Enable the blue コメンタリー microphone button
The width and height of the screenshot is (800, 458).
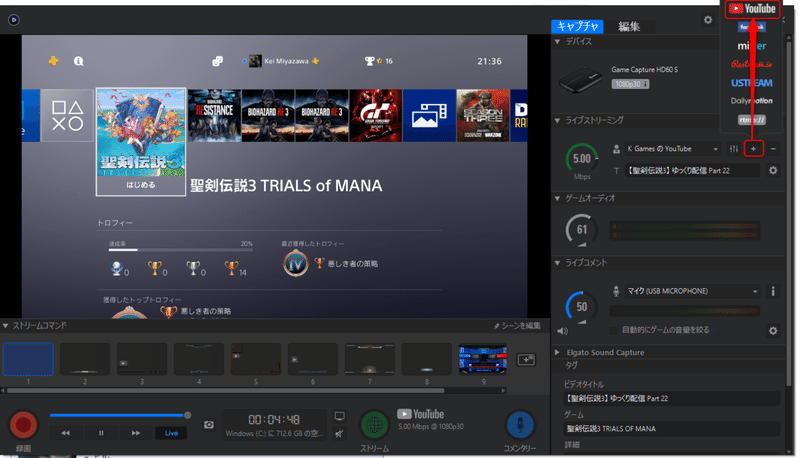pyautogui.click(x=520, y=425)
